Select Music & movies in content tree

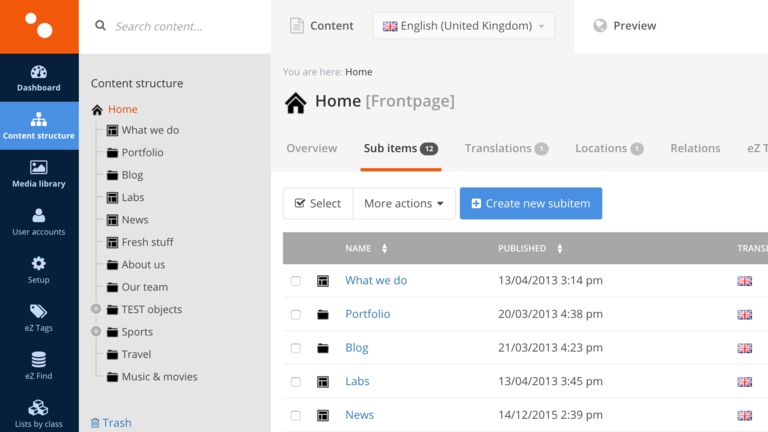click(159, 377)
